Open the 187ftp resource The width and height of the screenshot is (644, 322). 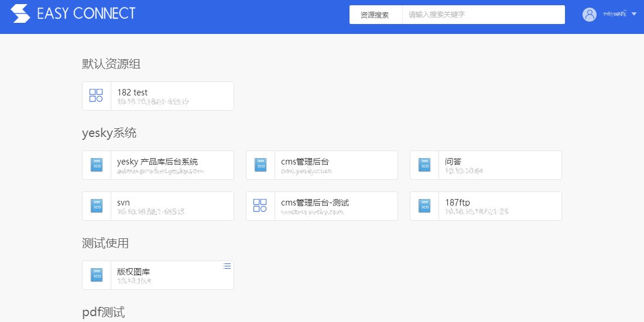coord(457,203)
